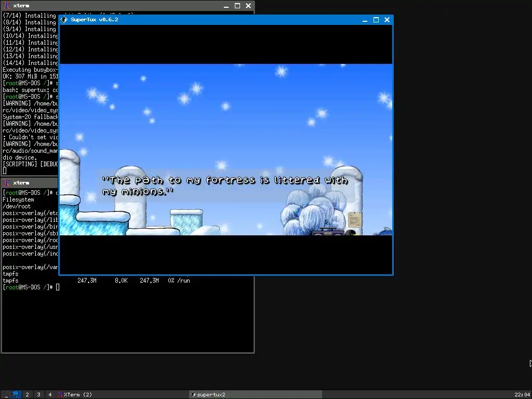
Task: Minimize the top xterm window
Action: click(x=227, y=6)
